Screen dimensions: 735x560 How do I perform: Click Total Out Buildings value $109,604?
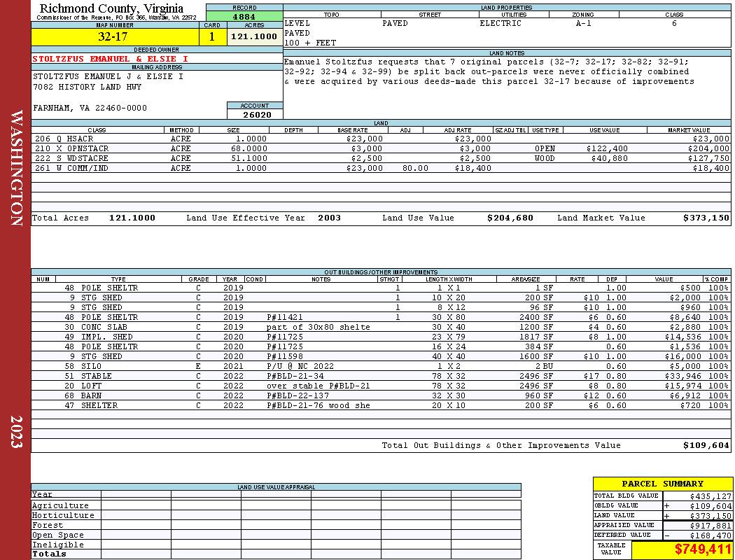706,446
